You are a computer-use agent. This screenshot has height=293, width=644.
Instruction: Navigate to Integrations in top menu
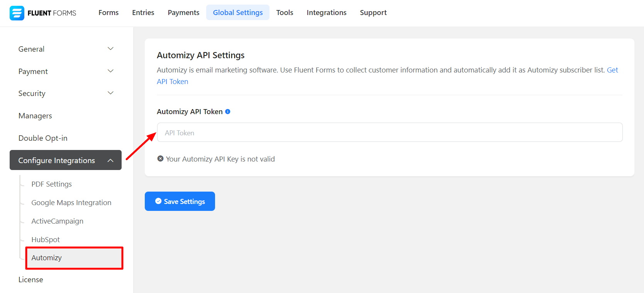point(327,13)
